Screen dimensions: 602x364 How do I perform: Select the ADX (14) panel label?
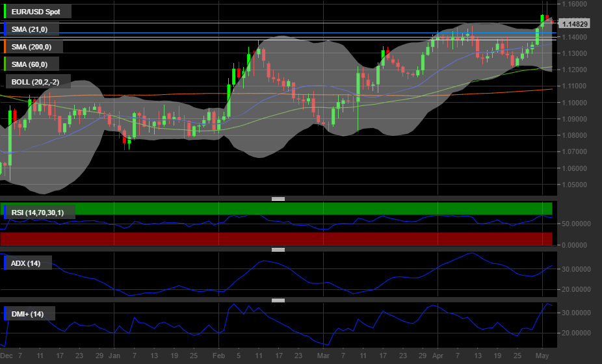coord(26,263)
